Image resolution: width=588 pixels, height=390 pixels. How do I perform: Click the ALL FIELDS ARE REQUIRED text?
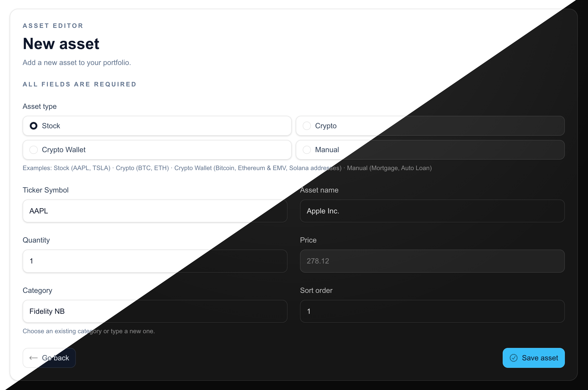[79, 84]
